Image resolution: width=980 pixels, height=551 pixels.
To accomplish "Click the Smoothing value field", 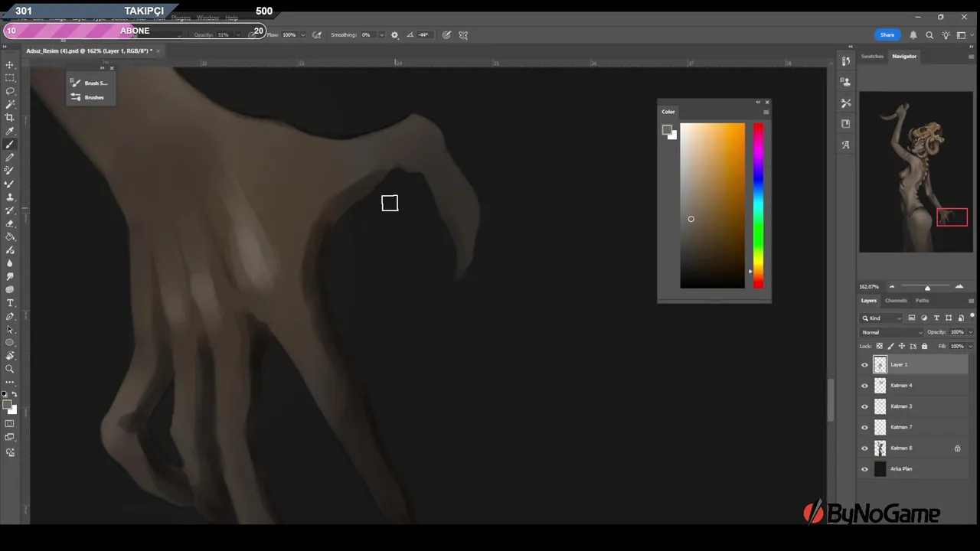I will click(x=367, y=34).
